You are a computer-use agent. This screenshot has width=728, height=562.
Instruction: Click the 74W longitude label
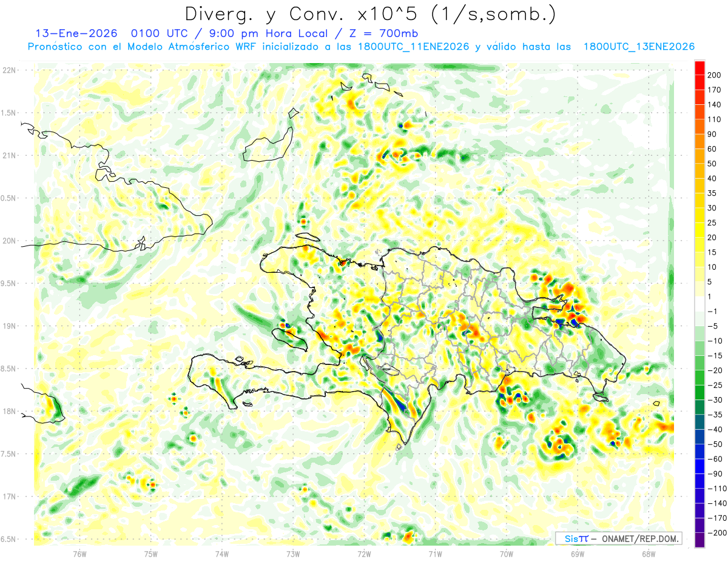pos(221,554)
